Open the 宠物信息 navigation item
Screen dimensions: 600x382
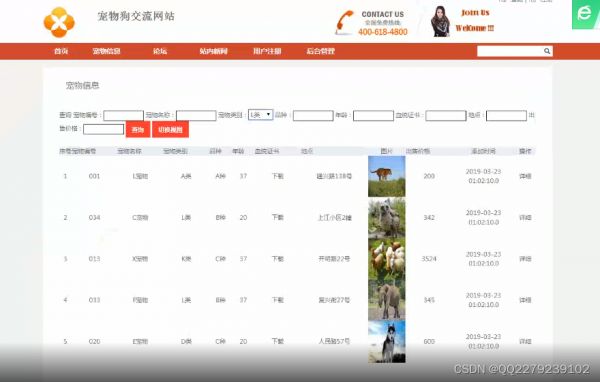(x=106, y=51)
